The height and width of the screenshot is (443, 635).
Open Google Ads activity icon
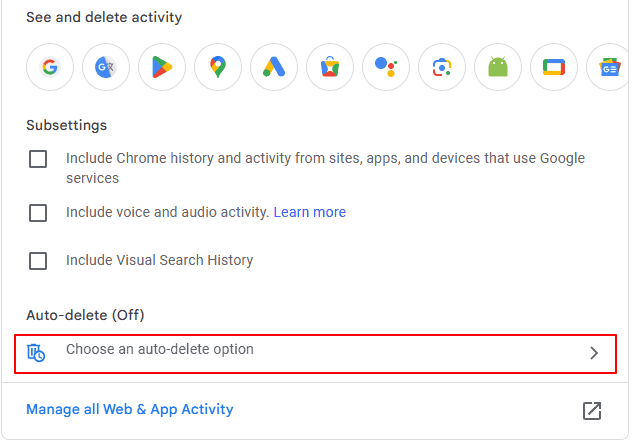(x=274, y=67)
